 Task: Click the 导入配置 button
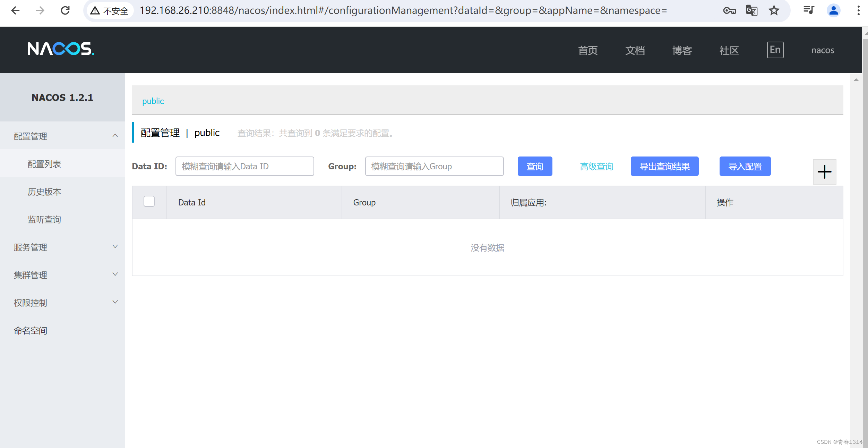tap(745, 166)
